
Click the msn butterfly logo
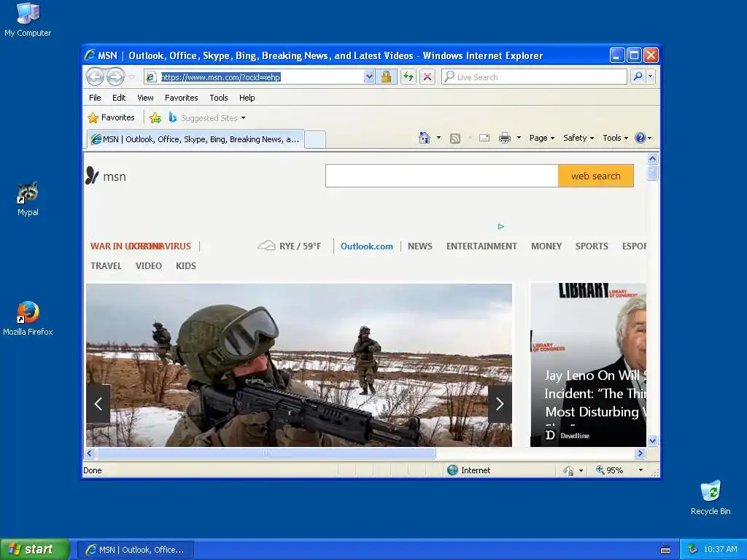106,176
